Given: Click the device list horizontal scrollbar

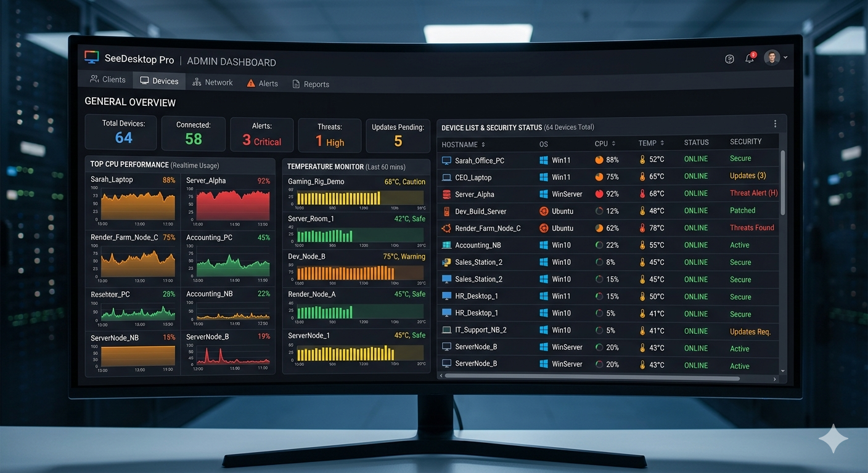Looking at the screenshot, I should (x=592, y=376).
